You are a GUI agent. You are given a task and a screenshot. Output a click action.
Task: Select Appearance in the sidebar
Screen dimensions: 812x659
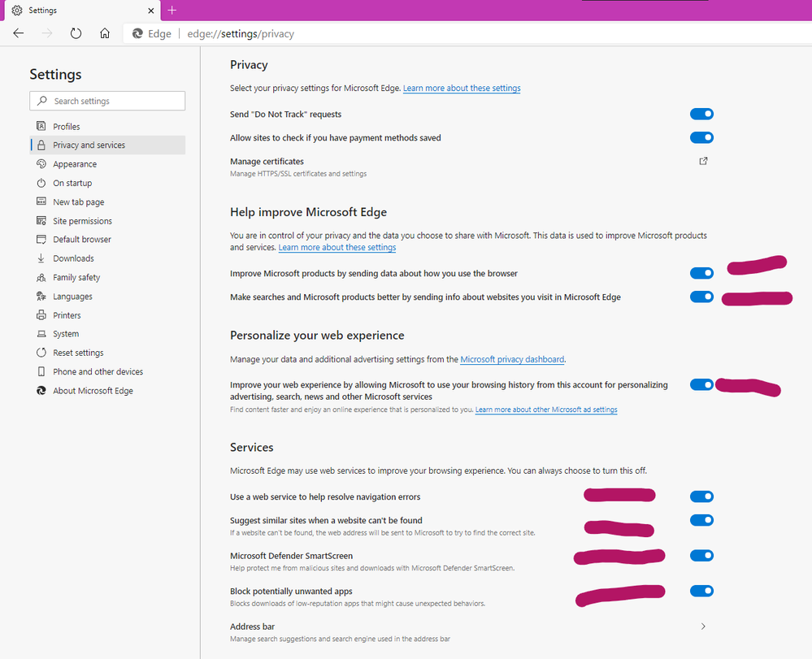click(108, 163)
